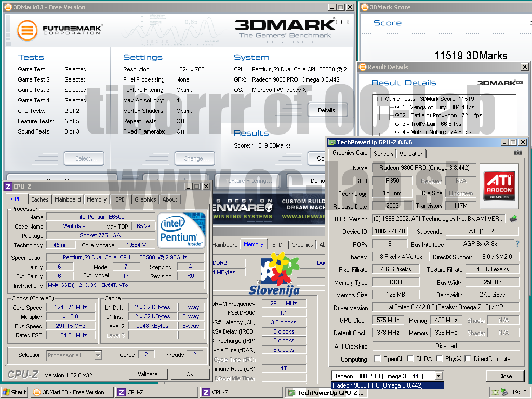
Task: Click the Slovenija flower logo
Action: 274,273
